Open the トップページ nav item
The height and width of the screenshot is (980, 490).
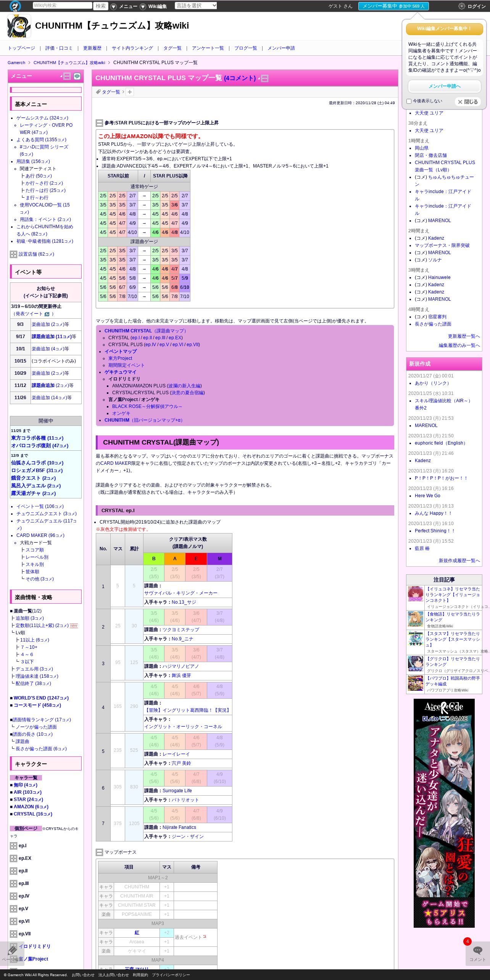click(x=21, y=48)
